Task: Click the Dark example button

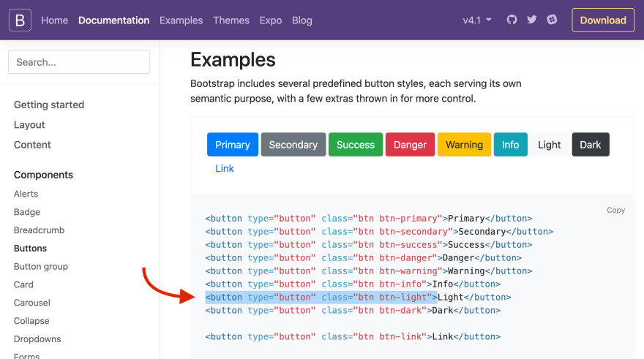Action: (591, 145)
